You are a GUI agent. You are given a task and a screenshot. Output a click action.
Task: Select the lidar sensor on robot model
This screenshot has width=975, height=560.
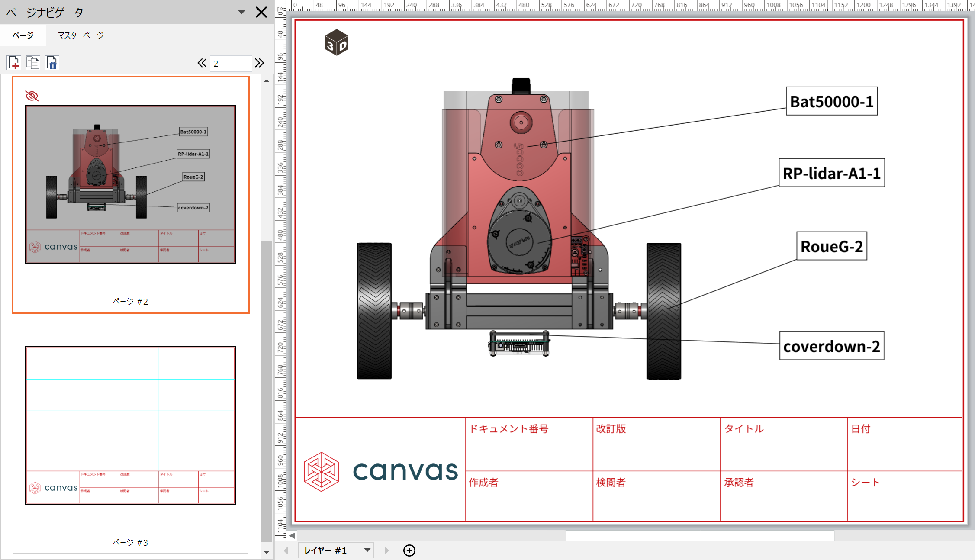[519, 231]
